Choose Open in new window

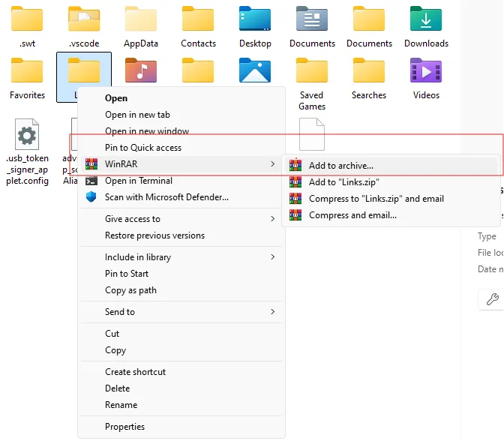tap(181, 130)
